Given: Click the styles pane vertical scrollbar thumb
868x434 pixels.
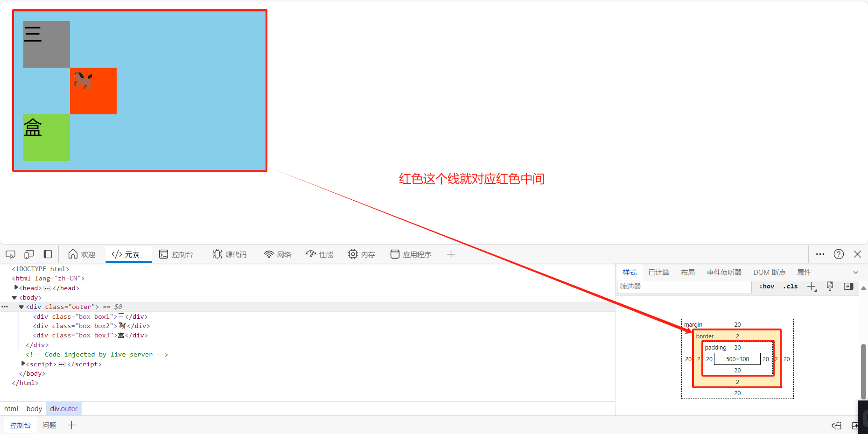Looking at the screenshot, I should point(863,371).
